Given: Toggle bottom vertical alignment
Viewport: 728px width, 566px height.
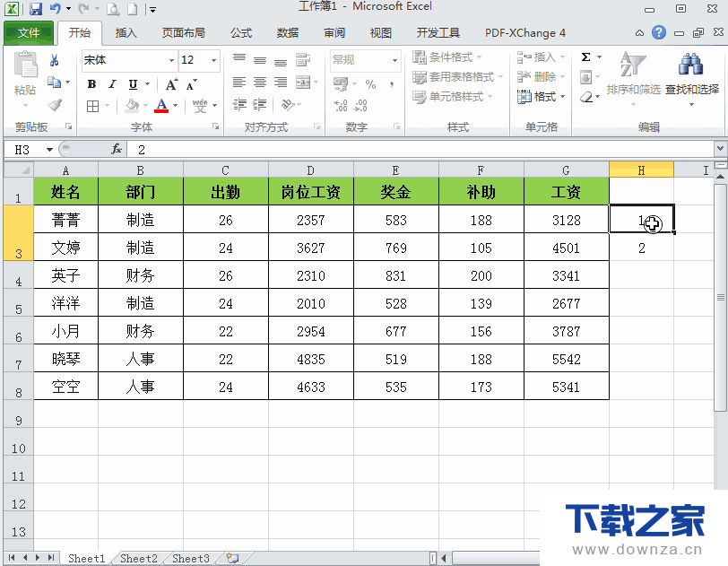Looking at the screenshot, I should tap(281, 61).
